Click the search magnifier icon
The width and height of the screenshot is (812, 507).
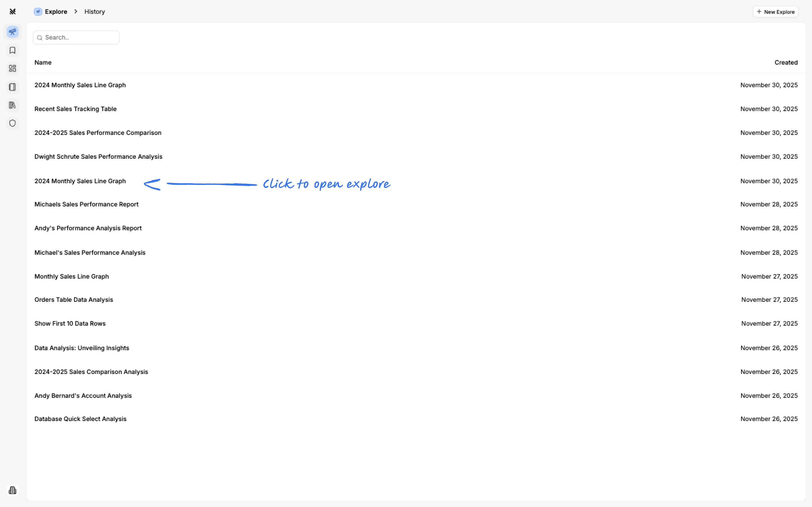click(x=40, y=38)
